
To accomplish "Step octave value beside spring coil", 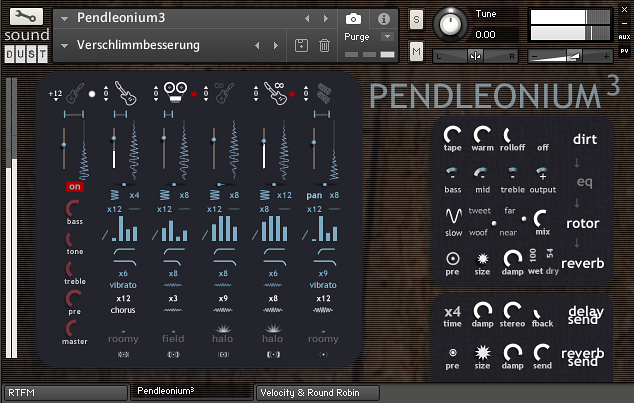I will (306, 94).
